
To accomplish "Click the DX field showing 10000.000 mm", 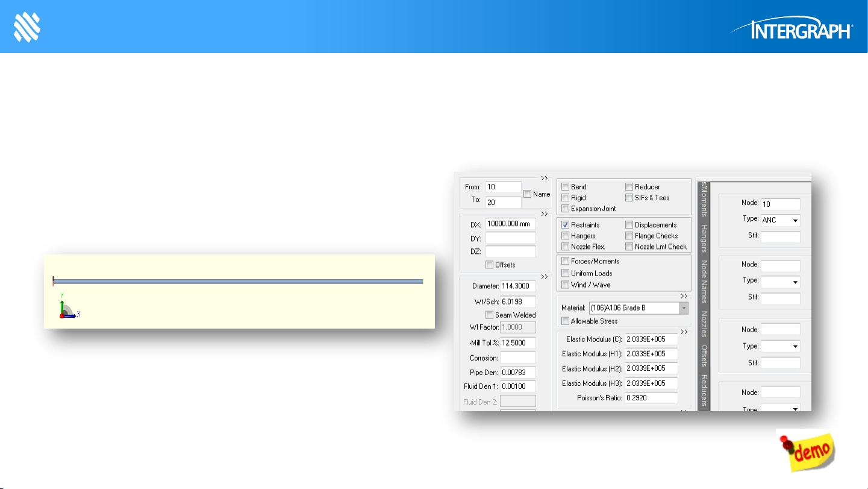I will 510,224.
